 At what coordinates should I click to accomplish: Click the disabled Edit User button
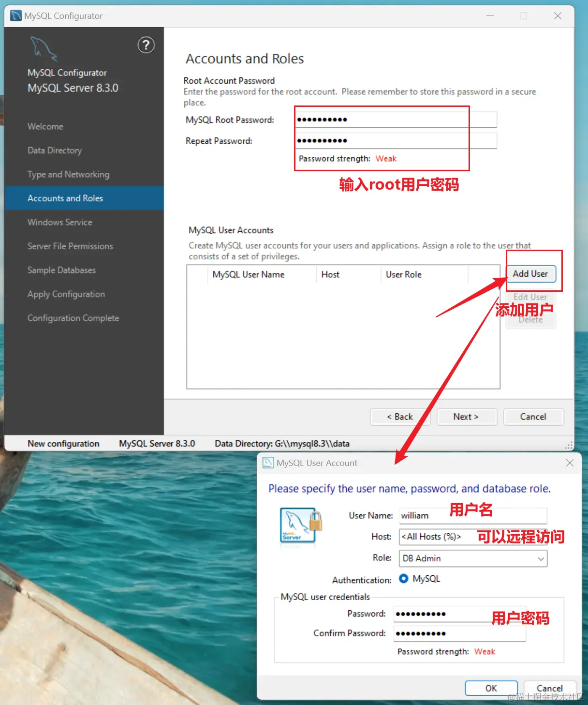click(x=531, y=297)
